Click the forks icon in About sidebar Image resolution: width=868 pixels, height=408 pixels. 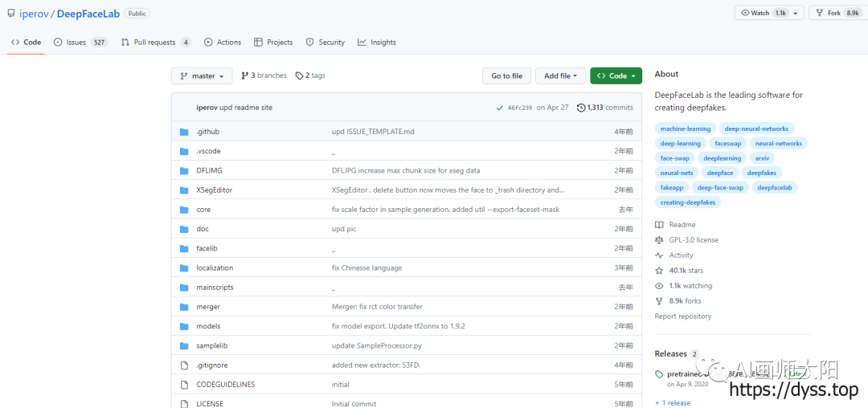click(659, 301)
